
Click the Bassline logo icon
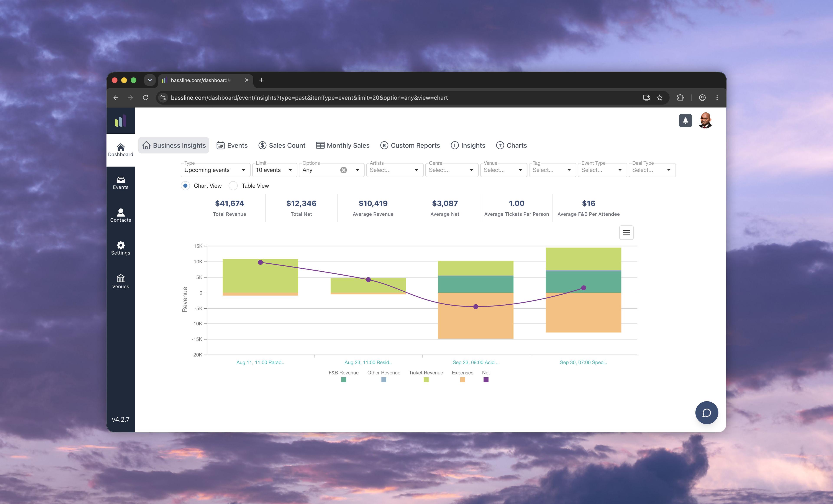[120, 121]
